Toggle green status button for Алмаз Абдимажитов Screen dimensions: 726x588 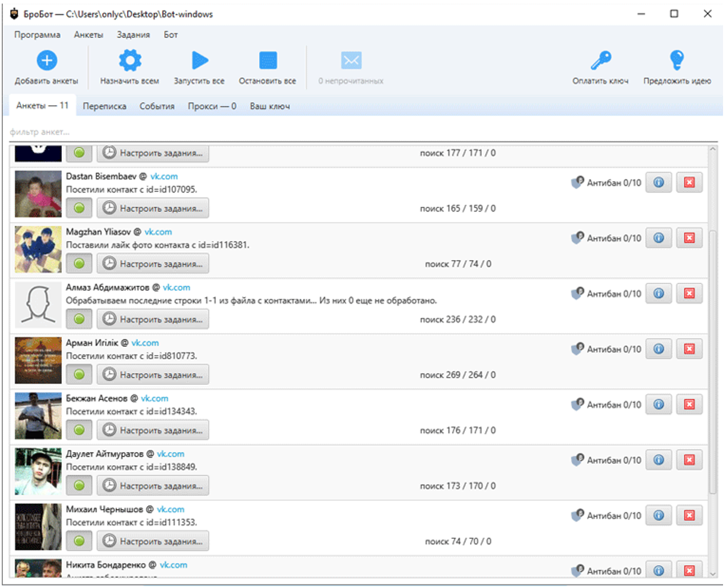click(79, 320)
